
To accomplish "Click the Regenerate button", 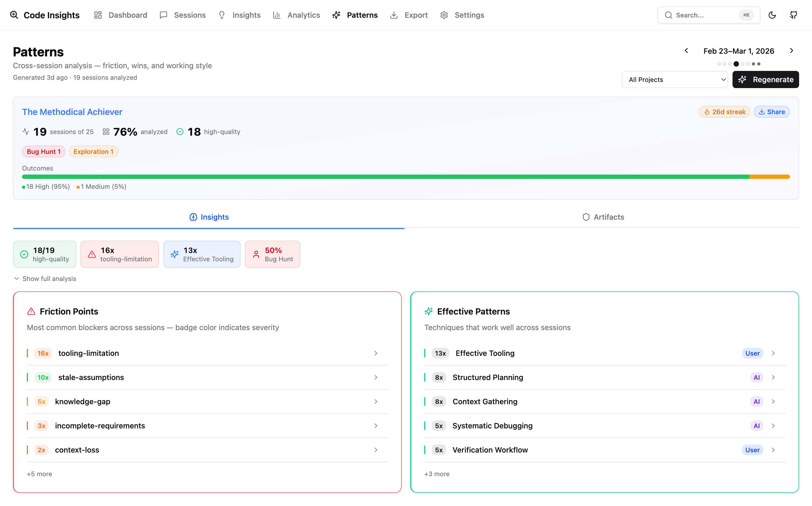I will click(x=766, y=79).
